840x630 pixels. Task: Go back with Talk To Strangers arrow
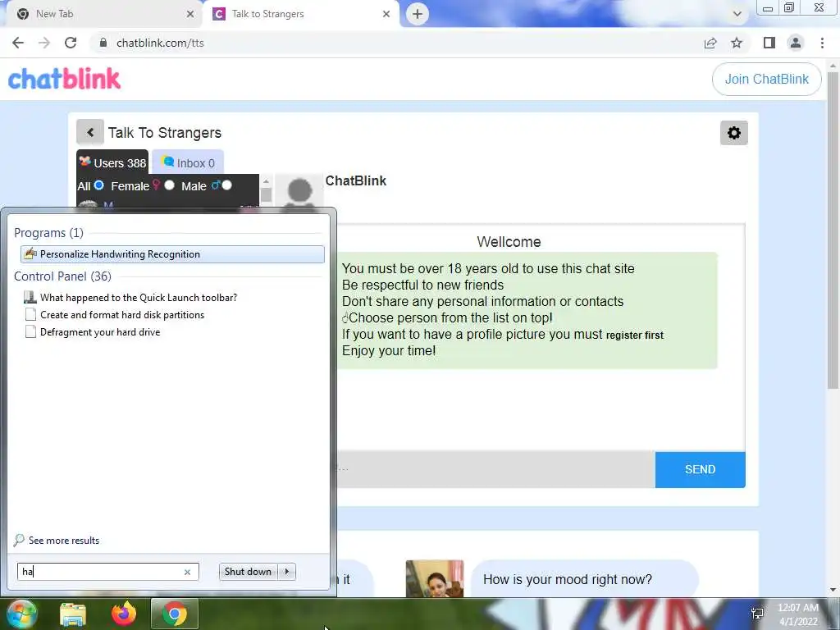(x=90, y=132)
